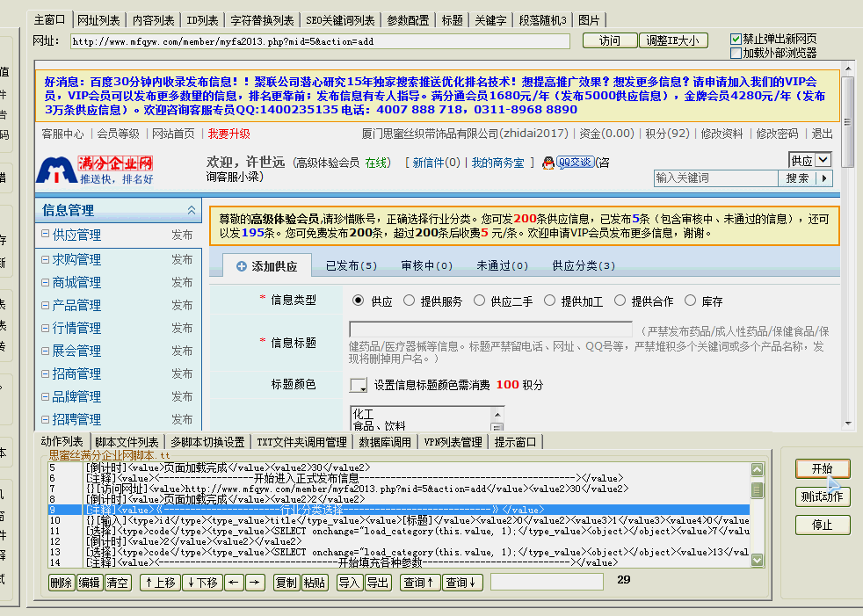
Task: Click the left arrow button in script toolbar
Action: tap(235, 583)
